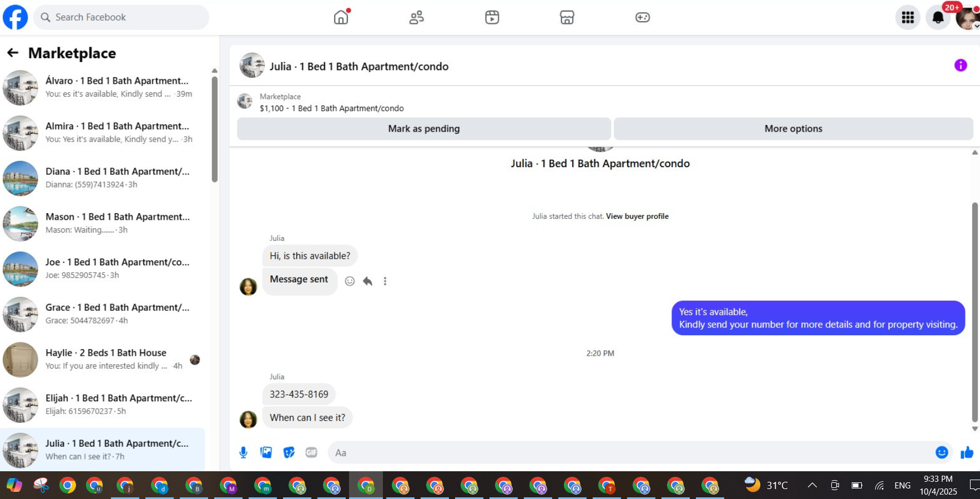Open the Video (Reels) tab icon
Screen dimensions: 980x499
492,17
